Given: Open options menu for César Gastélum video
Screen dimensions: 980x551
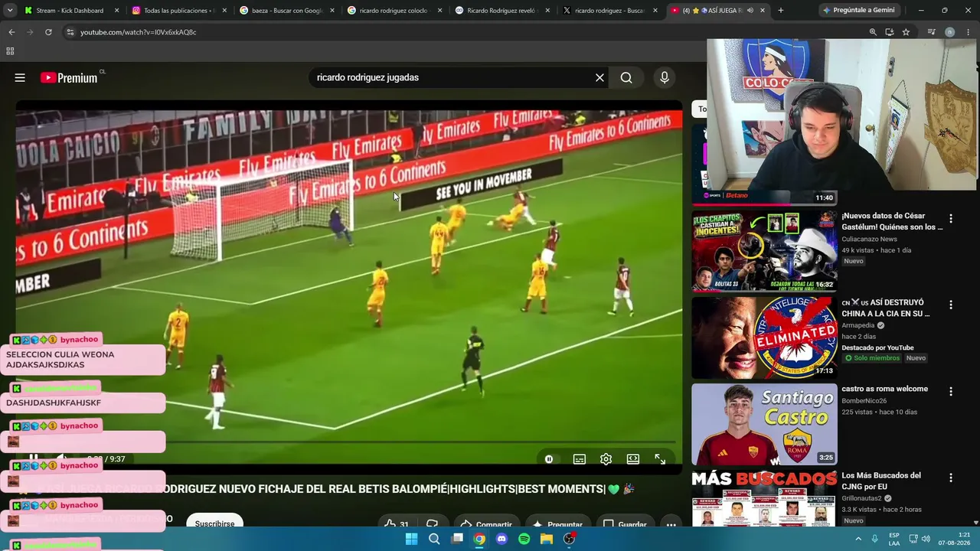Looking at the screenshot, I should pyautogui.click(x=951, y=218).
